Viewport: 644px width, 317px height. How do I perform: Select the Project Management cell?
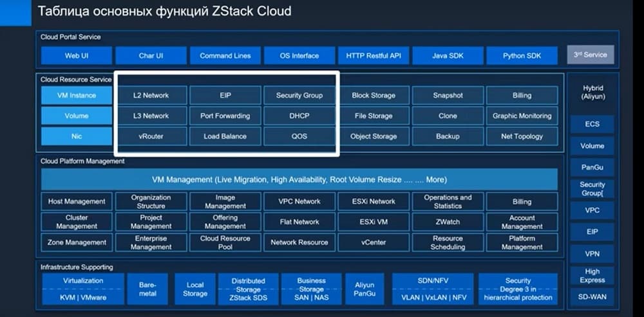tap(151, 222)
